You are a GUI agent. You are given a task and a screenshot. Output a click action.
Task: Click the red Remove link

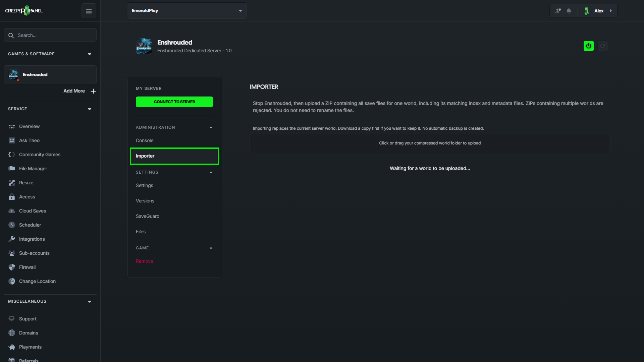click(144, 261)
